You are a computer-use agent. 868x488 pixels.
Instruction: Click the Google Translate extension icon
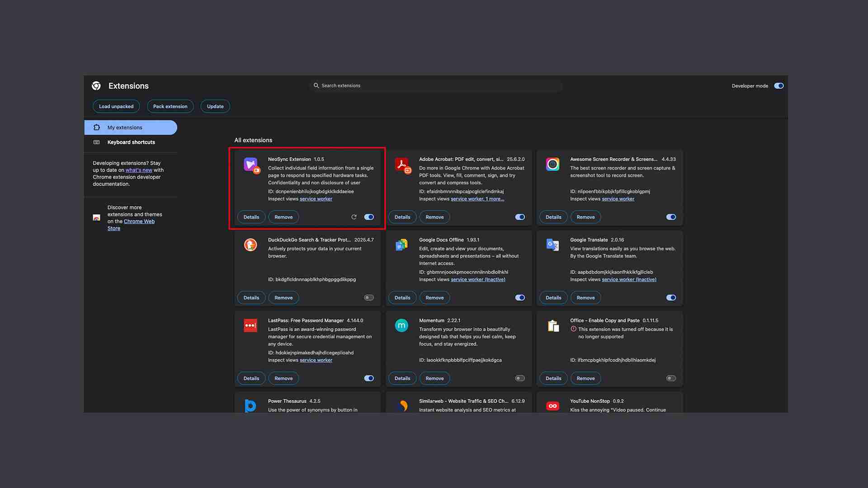pyautogui.click(x=552, y=245)
